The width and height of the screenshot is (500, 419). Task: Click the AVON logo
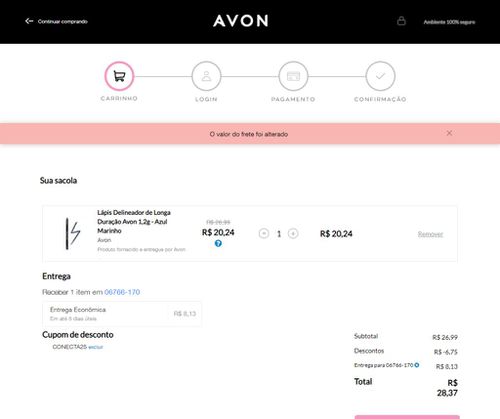(x=241, y=21)
